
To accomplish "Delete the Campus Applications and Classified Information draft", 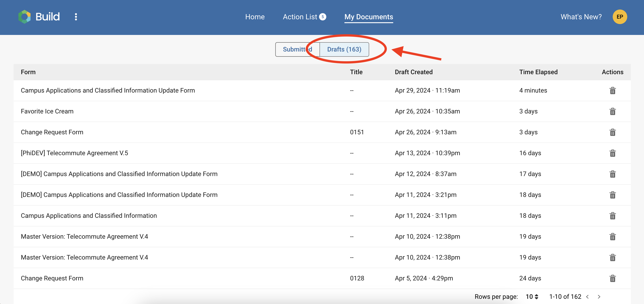I will [612, 216].
